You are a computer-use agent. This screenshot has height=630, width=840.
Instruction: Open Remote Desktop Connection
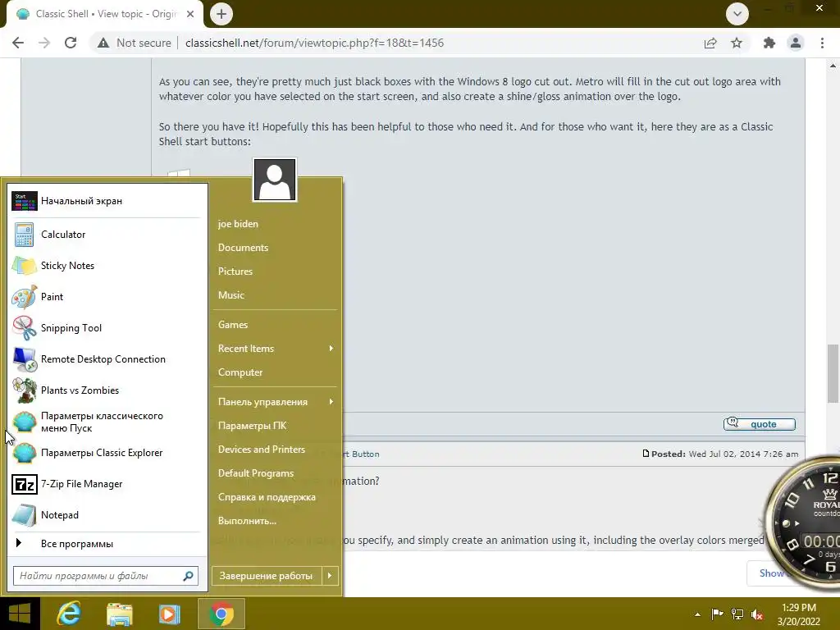[106, 359]
